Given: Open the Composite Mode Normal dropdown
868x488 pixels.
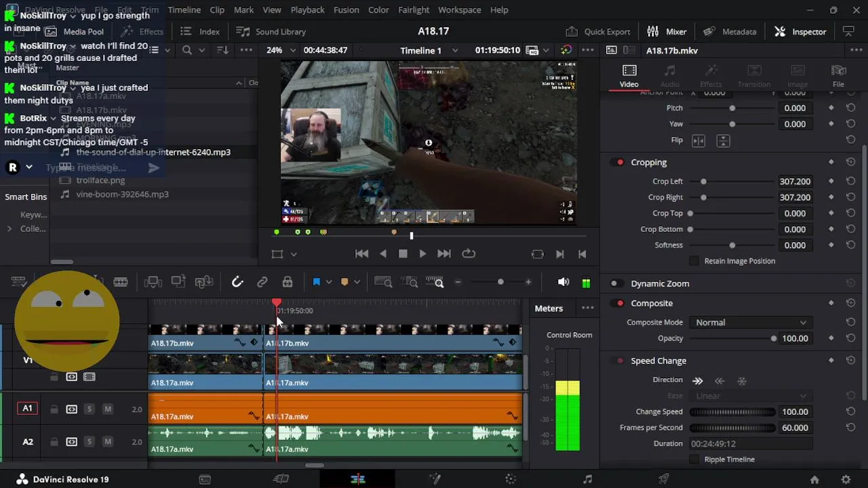Looking at the screenshot, I should (x=750, y=323).
